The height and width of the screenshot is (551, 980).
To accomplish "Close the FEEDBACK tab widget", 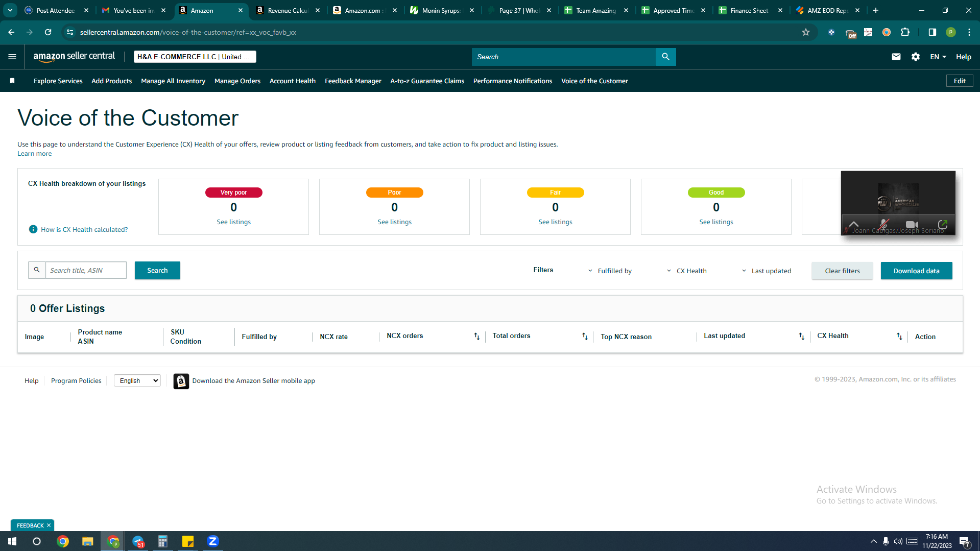I will click(49, 525).
